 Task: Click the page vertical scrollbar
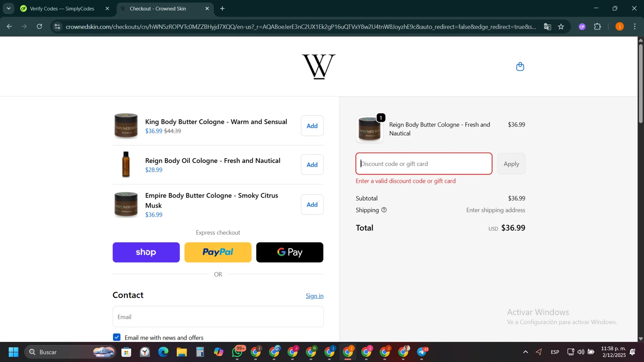641,84
